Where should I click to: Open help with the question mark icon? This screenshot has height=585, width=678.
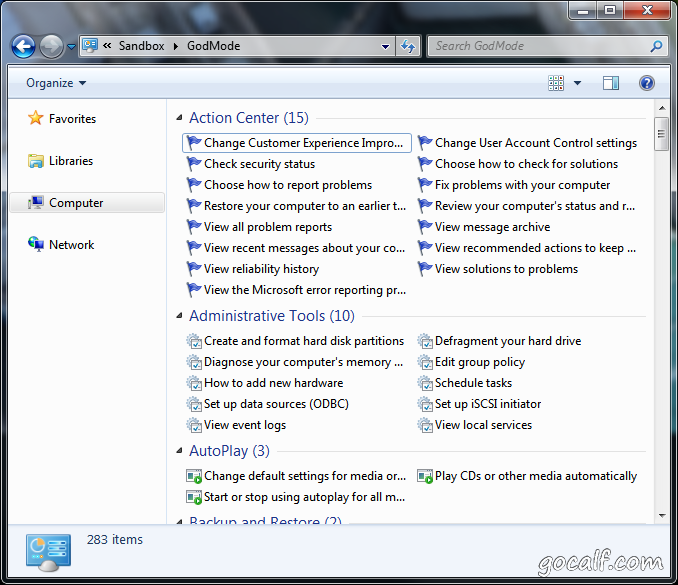(x=647, y=83)
